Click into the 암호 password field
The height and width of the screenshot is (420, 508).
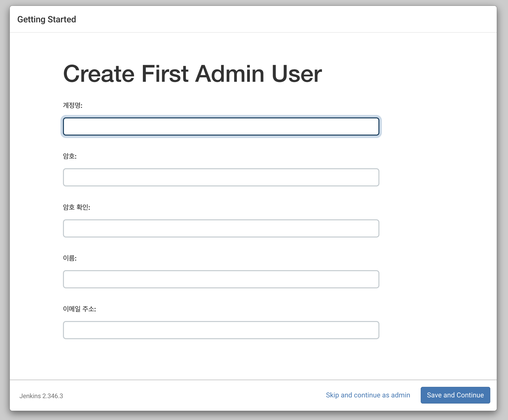click(221, 177)
